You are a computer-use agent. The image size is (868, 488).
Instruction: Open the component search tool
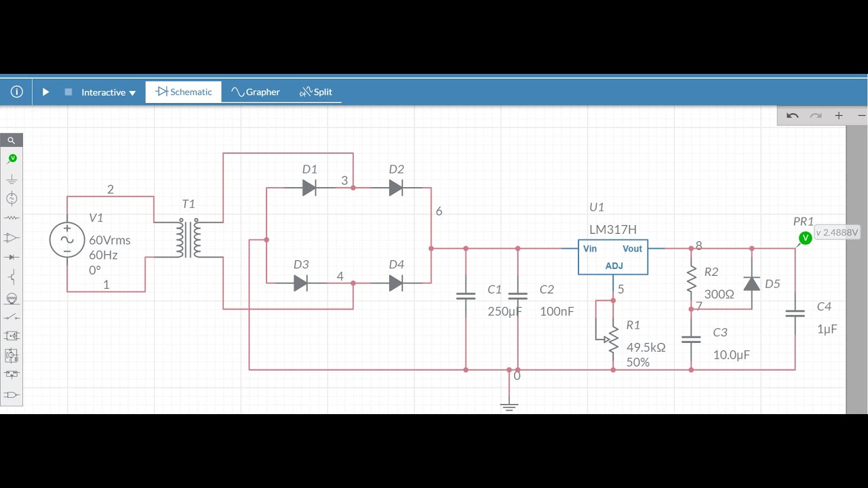12,140
